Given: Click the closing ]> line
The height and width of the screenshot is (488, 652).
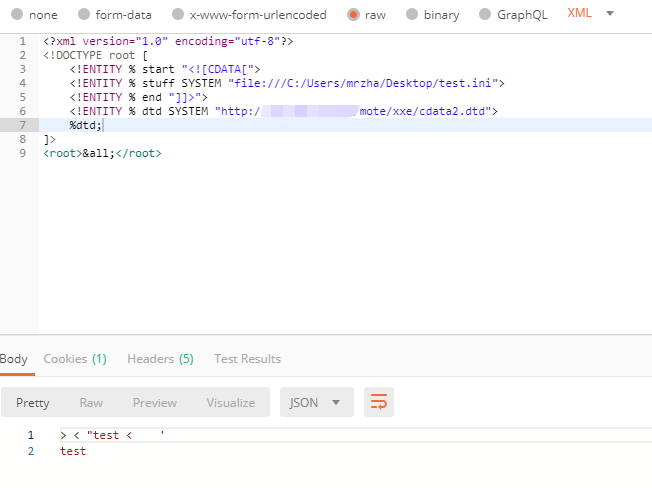Looking at the screenshot, I should [x=49, y=139].
